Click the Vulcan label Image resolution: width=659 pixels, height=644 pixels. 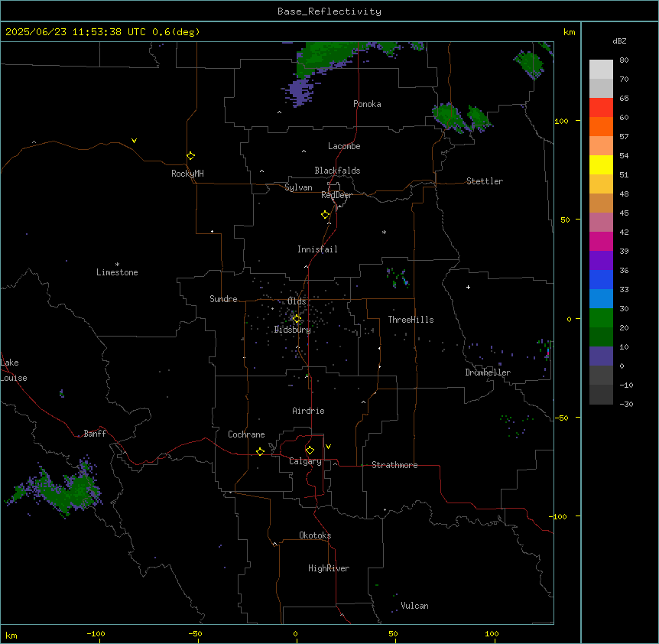pos(415,606)
